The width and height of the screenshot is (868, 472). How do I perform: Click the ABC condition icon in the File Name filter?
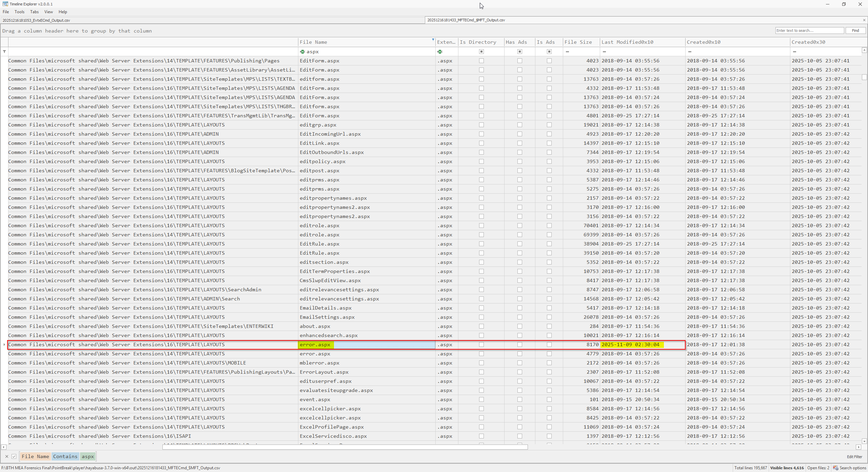point(302,52)
